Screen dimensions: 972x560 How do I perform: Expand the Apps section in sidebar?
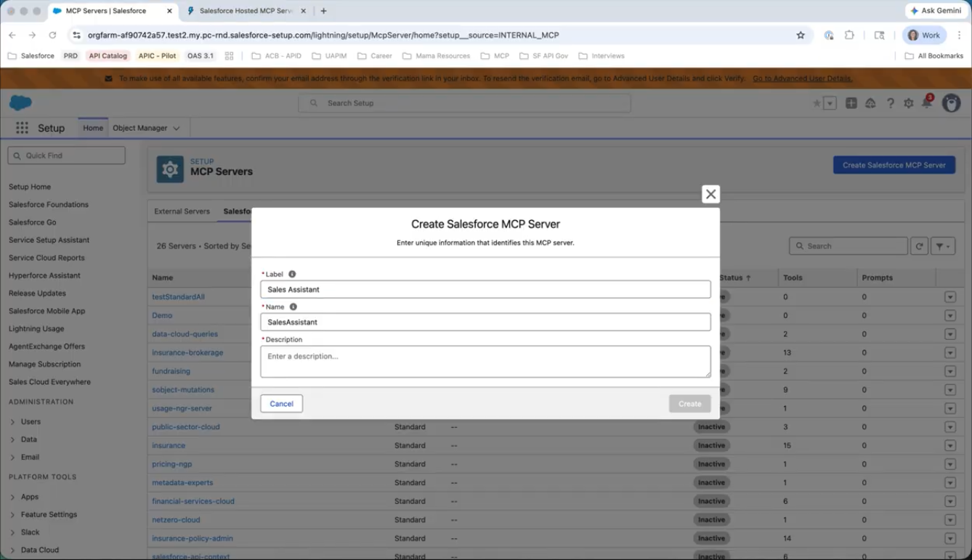(12, 497)
